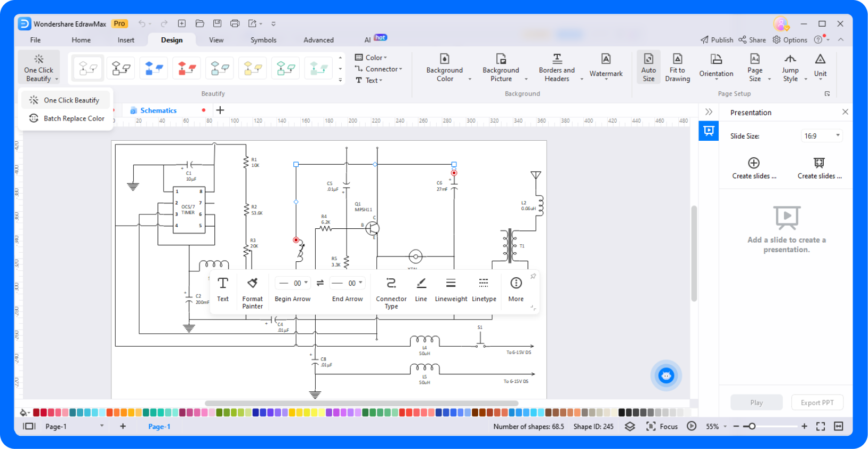The height and width of the screenshot is (449, 868).
Task: Open a file with the folder icon
Action: (x=200, y=23)
